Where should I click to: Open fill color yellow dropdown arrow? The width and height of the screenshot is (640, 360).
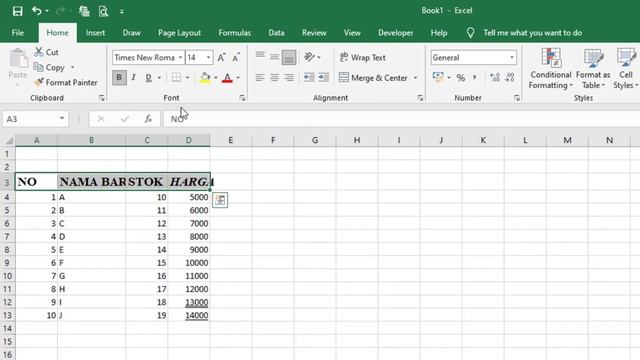(216, 78)
